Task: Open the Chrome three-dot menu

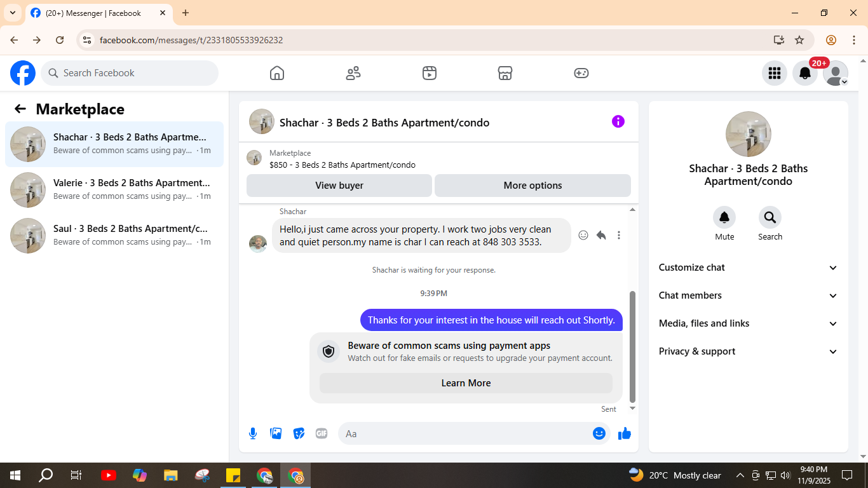Action: [x=854, y=40]
